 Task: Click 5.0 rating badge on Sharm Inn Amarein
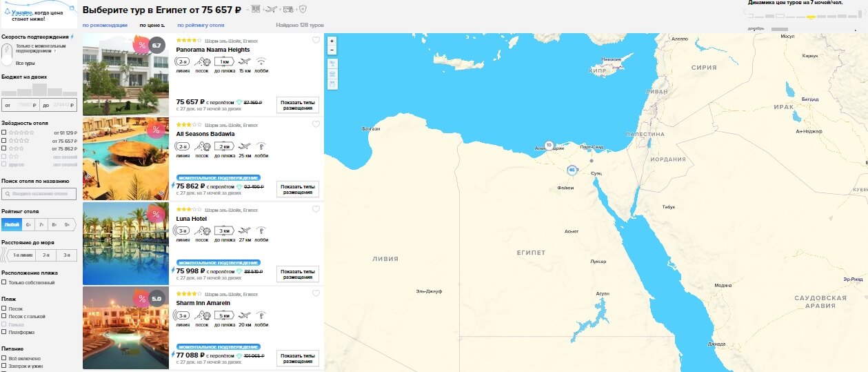(x=157, y=299)
